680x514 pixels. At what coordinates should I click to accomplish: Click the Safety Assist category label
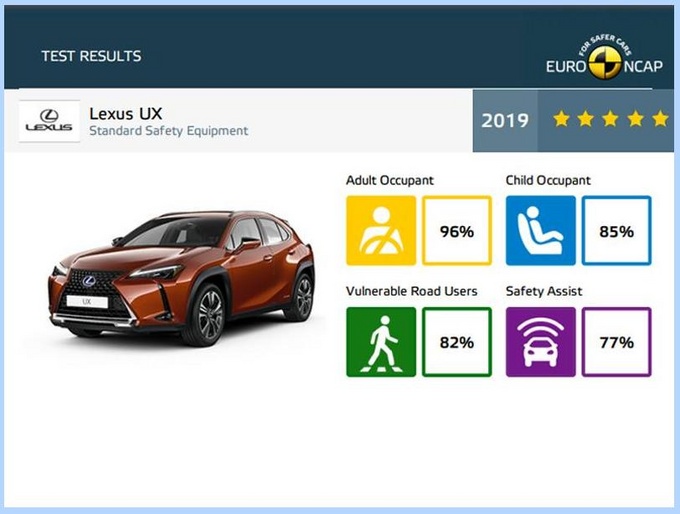[544, 291]
